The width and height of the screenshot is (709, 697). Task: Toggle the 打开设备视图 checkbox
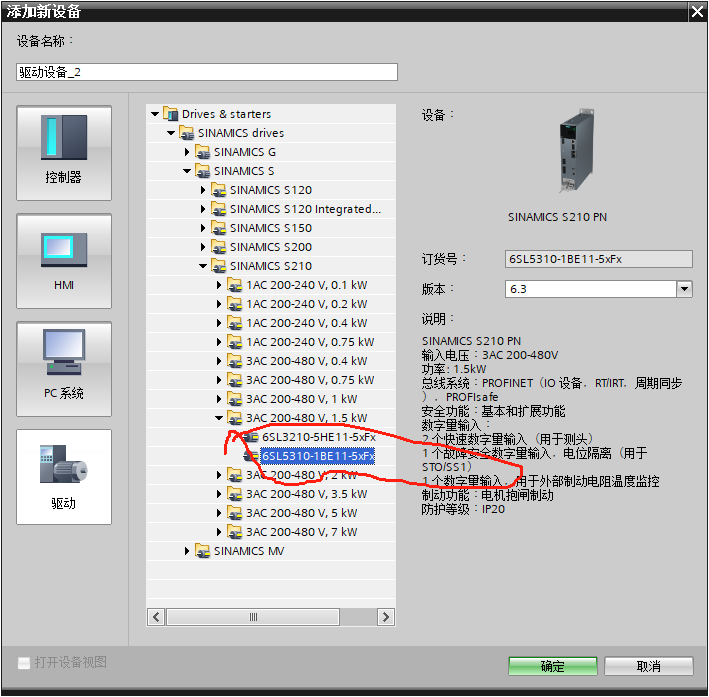click(24, 663)
